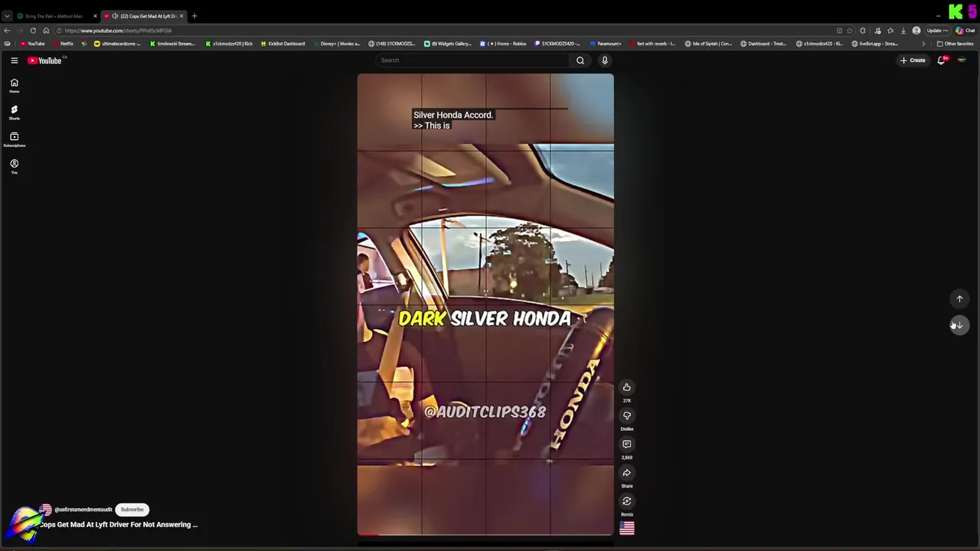980x551 pixels.
Task: Show more bookmarks with chevron
Action: tap(923, 44)
